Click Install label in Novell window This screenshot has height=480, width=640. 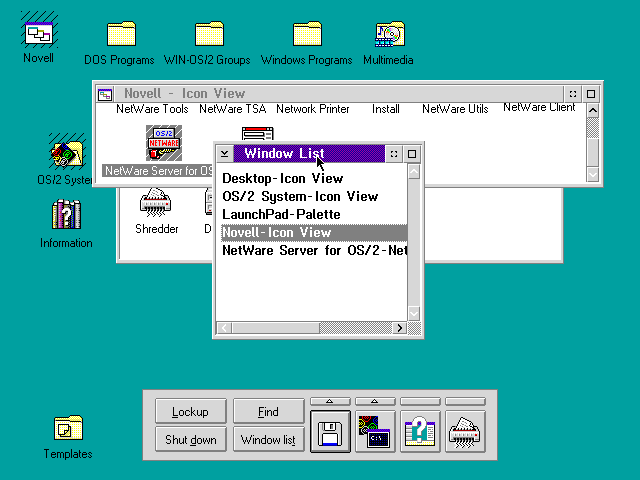[386, 109]
